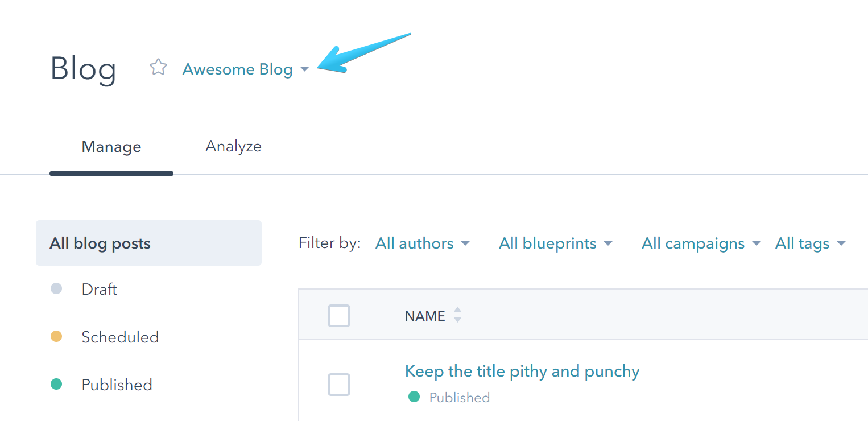The height and width of the screenshot is (421, 868).
Task: Click the green status dot under post title
Action: coord(414,397)
